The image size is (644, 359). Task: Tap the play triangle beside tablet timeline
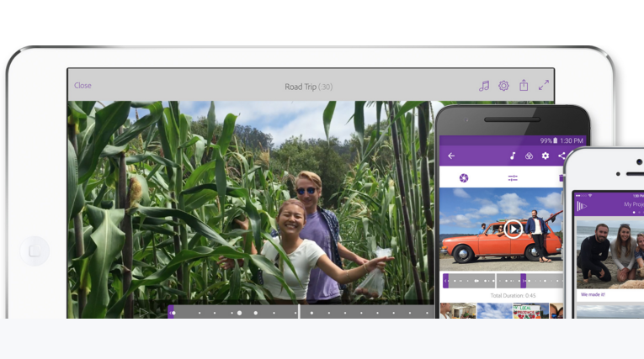(144, 312)
